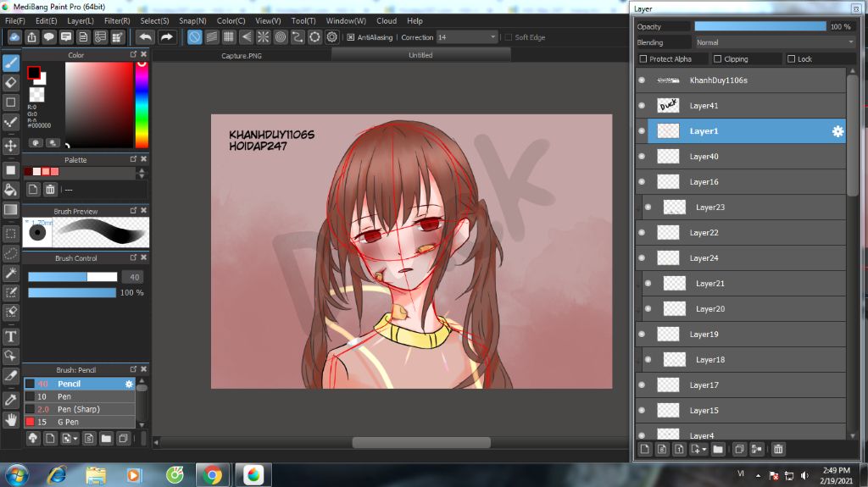
Task: Toggle Clipping checkbox
Action: point(717,58)
